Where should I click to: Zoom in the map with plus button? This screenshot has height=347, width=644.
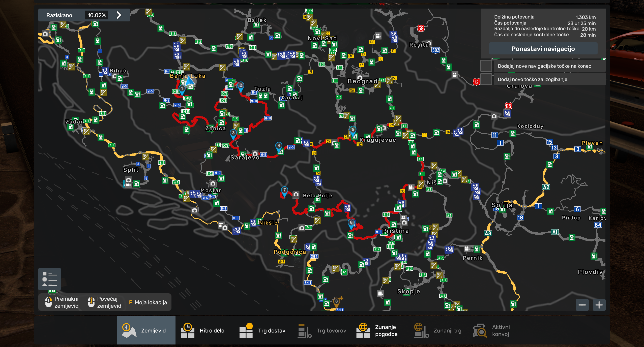(599, 305)
